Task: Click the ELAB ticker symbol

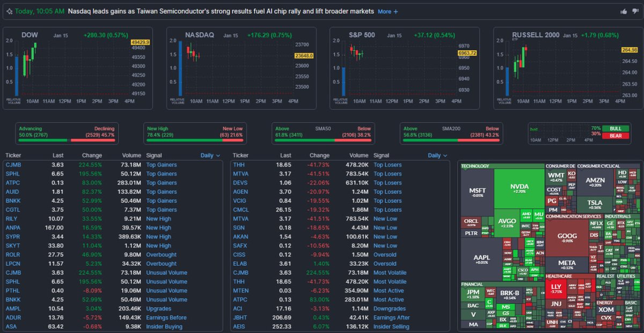Action: tap(240, 264)
